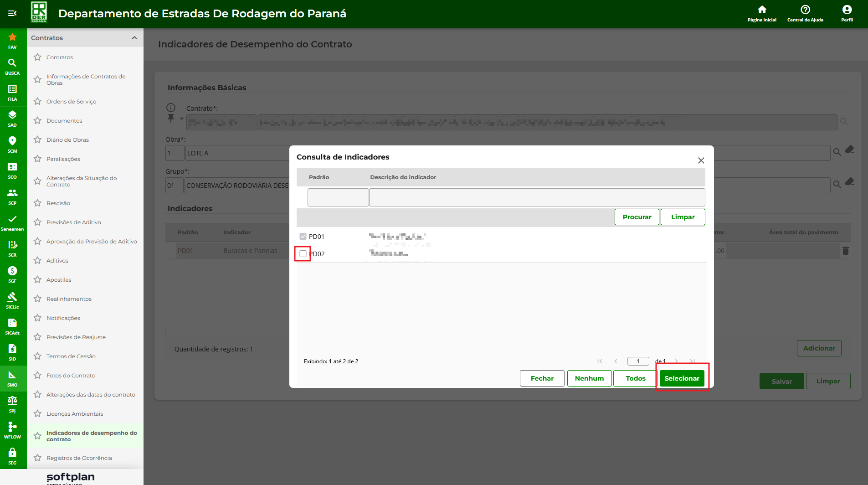Uncheck the PD01 indicator checkbox
The height and width of the screenshot is (485, 868).
[x=303, y=237]
